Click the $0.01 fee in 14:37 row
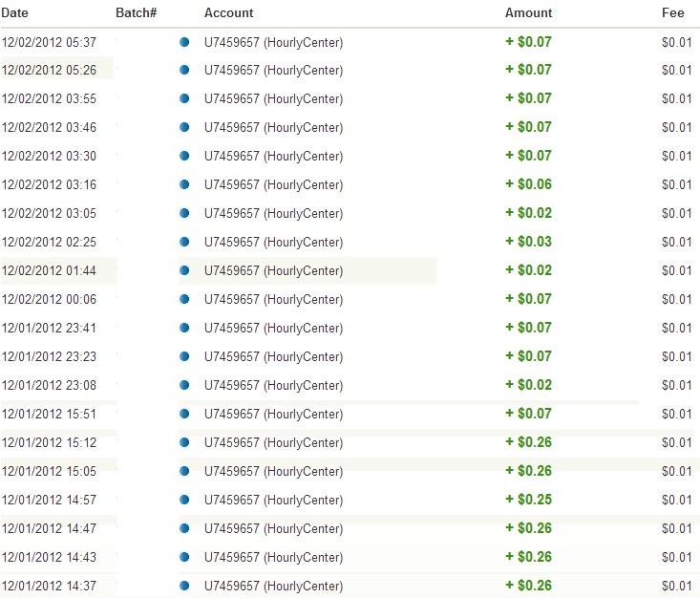Viewport: 700px width, 598px height. tap(677, 586)
